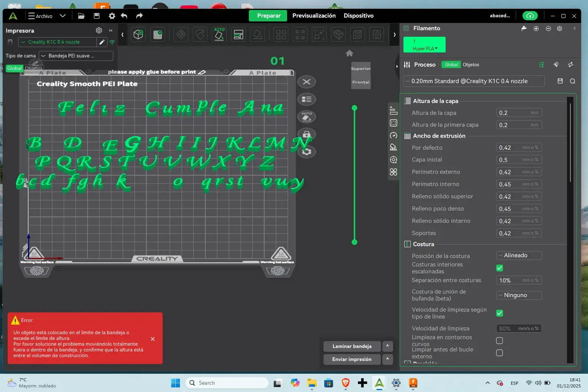Click the Frontal face of view cube
The width and height of the screenshot is (588, 392).
click(x=361, y=82)
